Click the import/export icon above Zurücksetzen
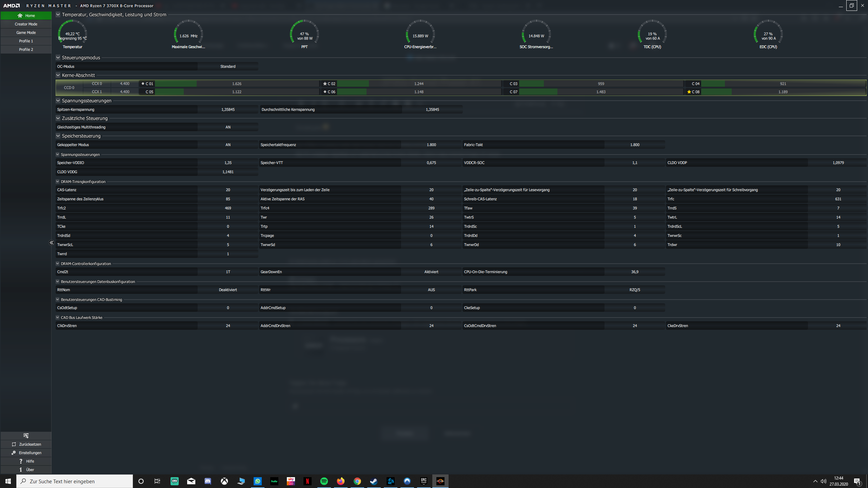The image size is (868, 488). click(x=26, y=436)
